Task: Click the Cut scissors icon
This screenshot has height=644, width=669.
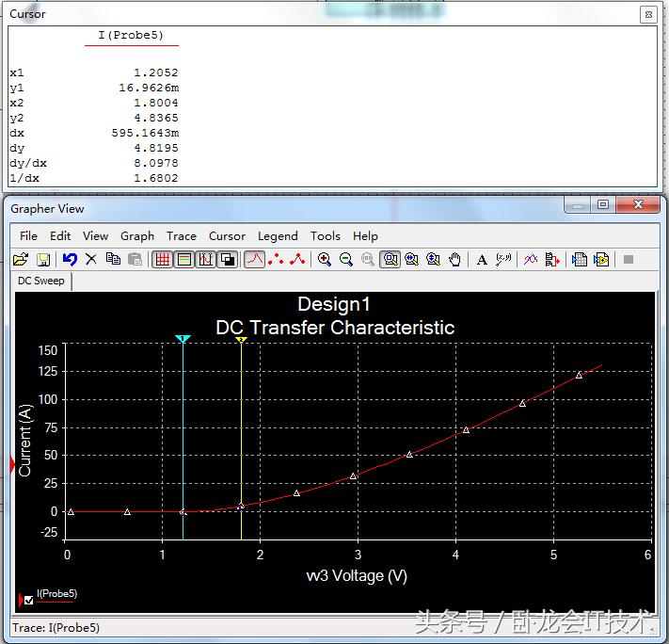Action: coord(91,260)
